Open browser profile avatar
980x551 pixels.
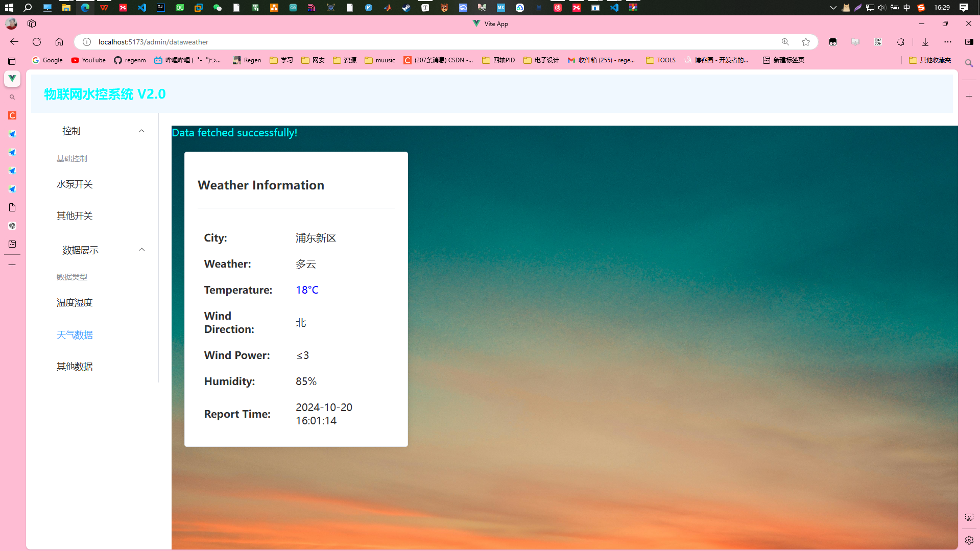click(11, 23)
